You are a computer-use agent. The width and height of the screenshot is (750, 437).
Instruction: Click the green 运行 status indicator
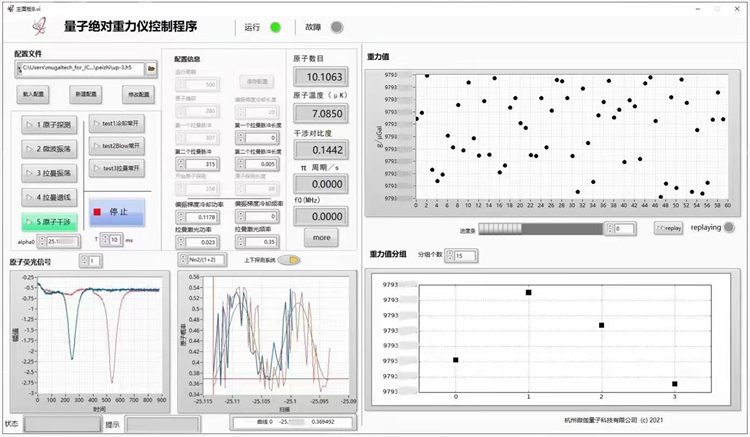276,27
